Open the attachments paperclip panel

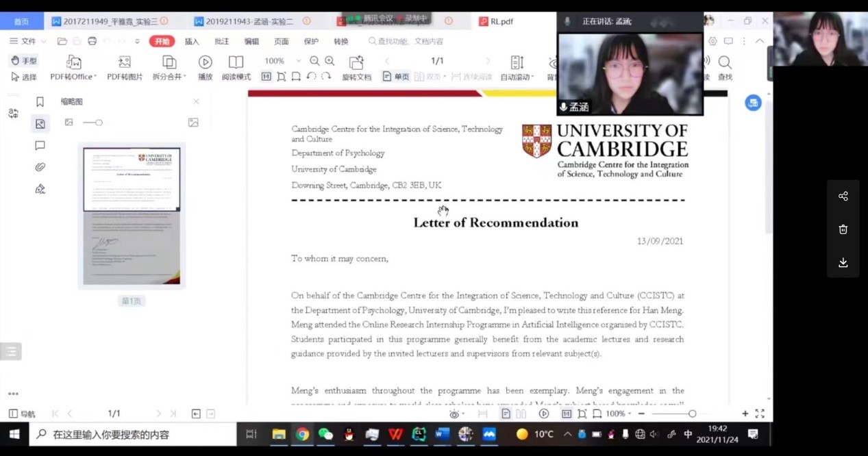pyautogui.click(x=40, y=167)
